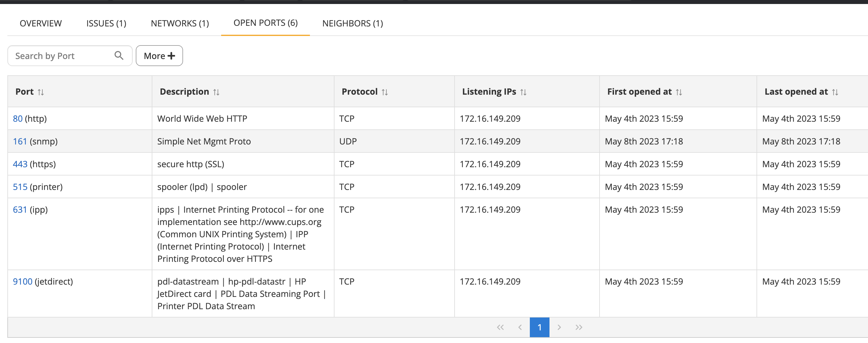
Task: Open port 161 snmp link
Action: click(20, 141)
